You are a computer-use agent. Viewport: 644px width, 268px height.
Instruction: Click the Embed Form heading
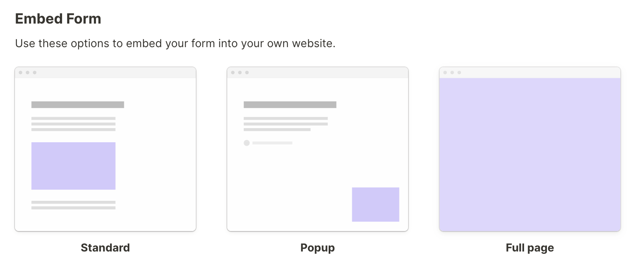coord(58,19)
